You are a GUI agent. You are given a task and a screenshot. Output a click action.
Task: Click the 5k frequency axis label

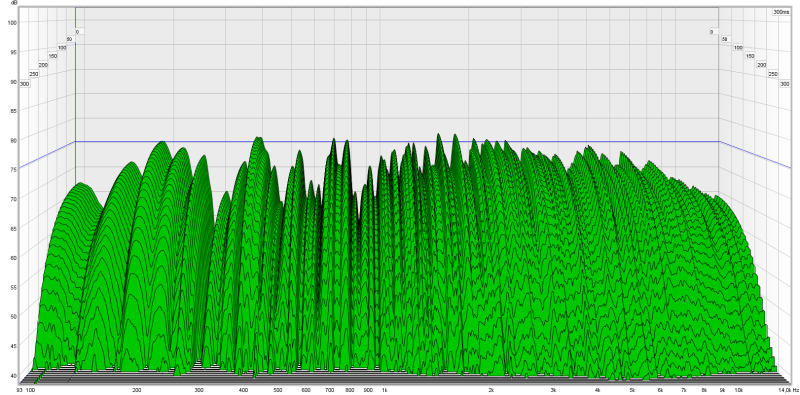point(632,390)
